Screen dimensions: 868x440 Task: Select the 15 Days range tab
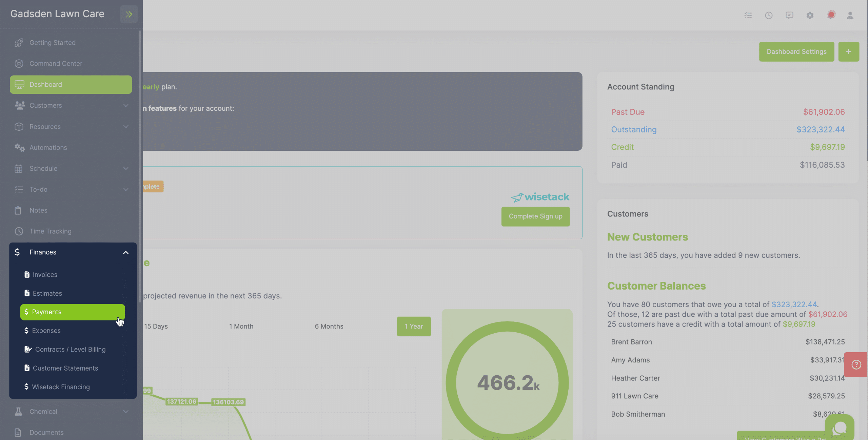156,327
